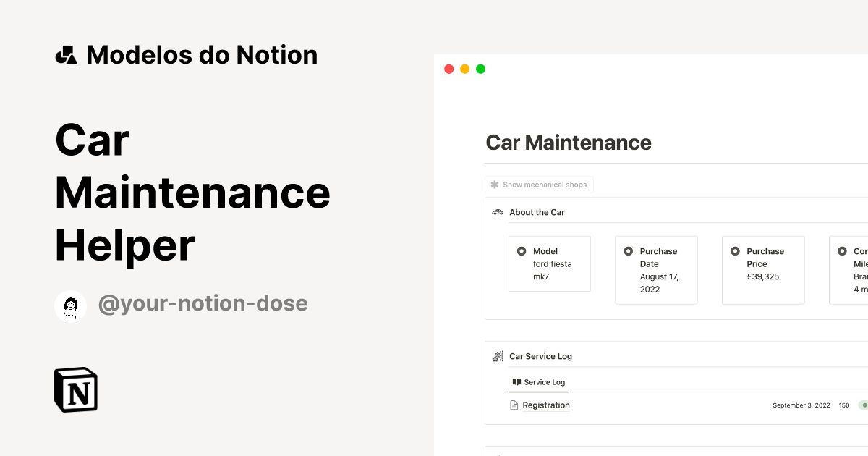Open the page icon beside Registration
The height and width of the screenshot is (456, 868).
515,405
